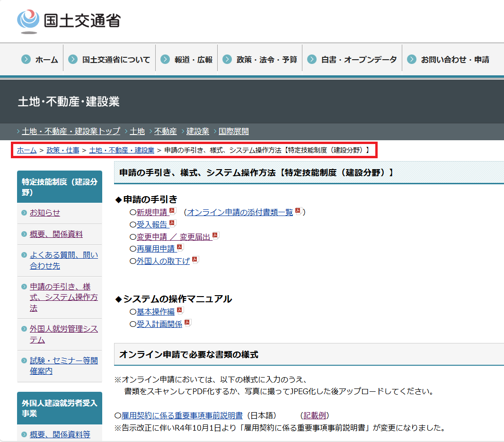The height and width of the screenshot is (442, 504).
Task: Click the 国土交通省 logo icon
Action: coord(28,21)
